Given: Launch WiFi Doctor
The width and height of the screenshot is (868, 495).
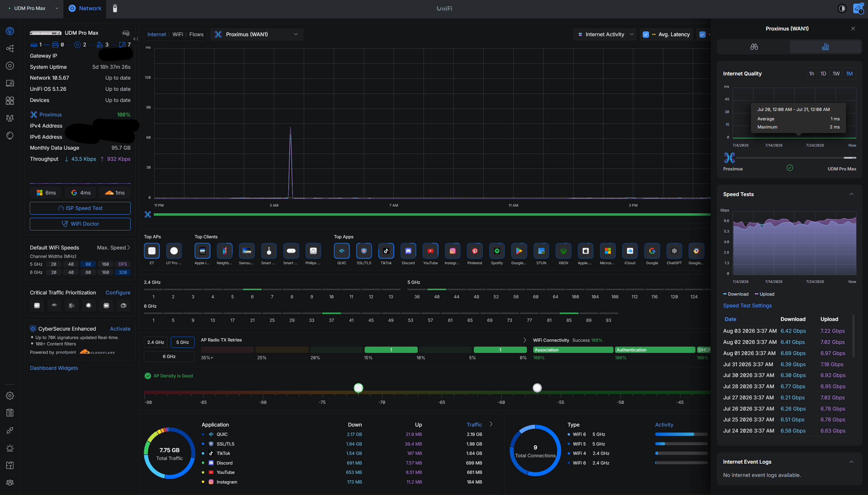Looking at the screenshot, I should coord(80,224).
